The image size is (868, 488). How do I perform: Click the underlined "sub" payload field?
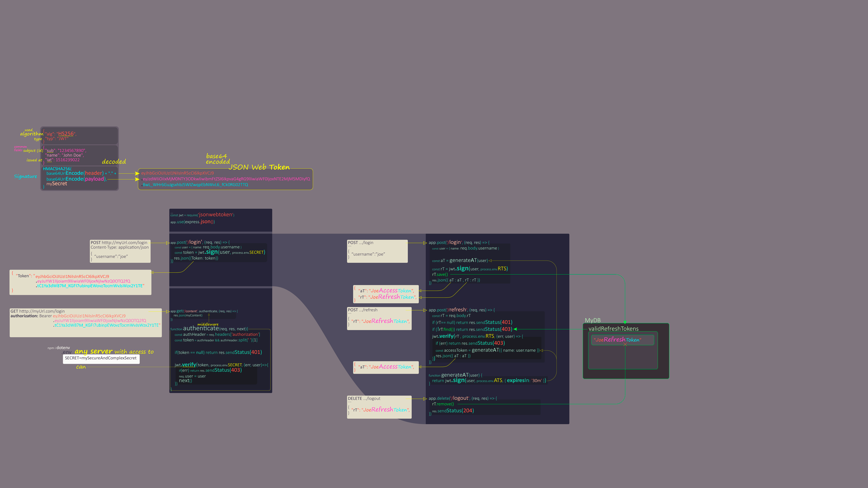(x=50, y=151)
